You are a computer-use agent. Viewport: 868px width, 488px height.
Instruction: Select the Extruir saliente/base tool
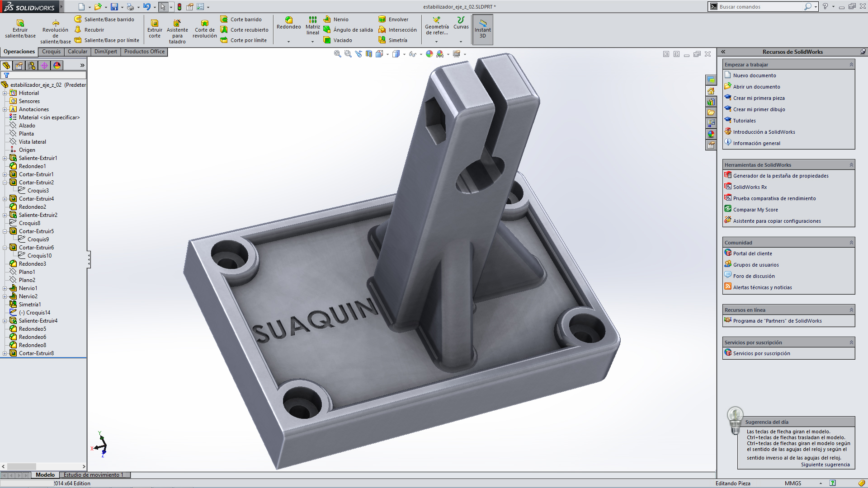20,29
